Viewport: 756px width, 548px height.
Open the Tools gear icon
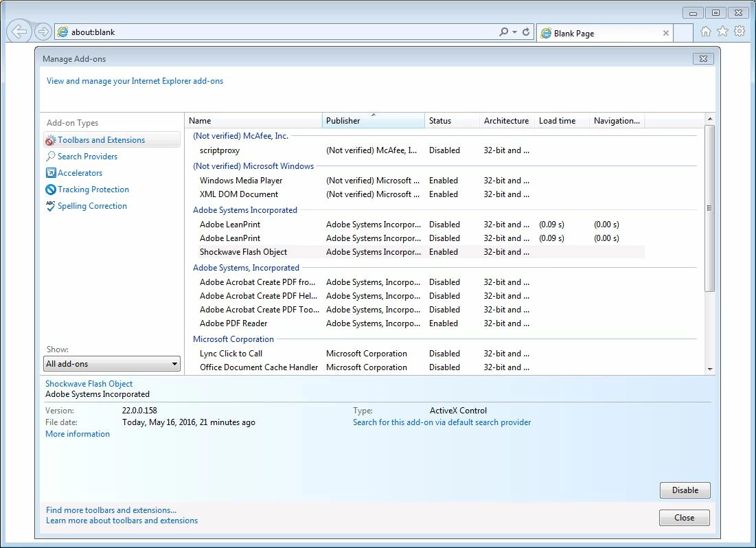pos(739,32)
